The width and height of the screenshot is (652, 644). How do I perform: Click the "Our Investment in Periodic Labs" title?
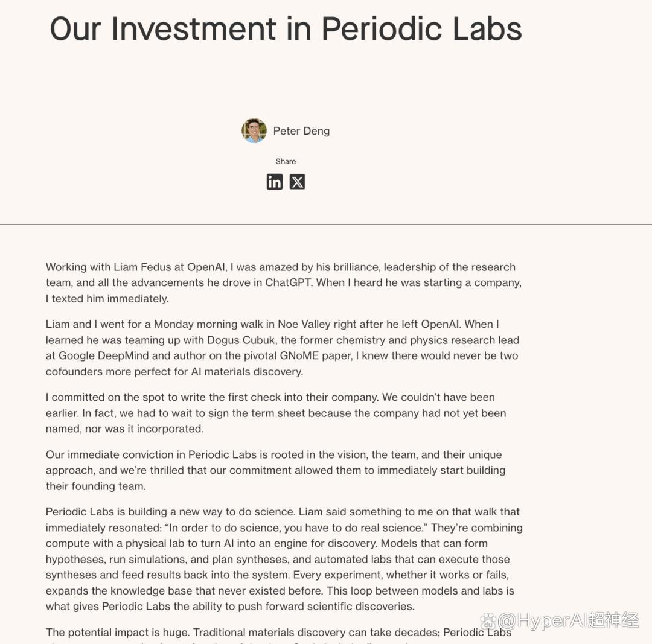click(x=286, y=28)
